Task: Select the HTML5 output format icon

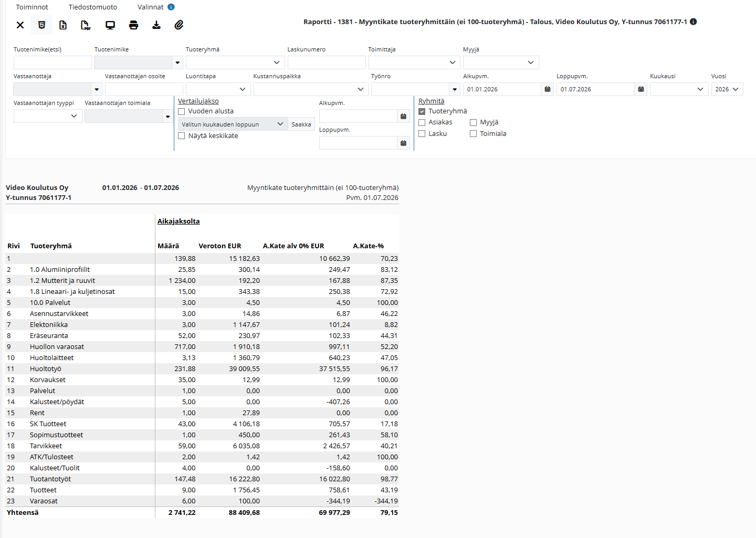Action: [x=41, y=25]
